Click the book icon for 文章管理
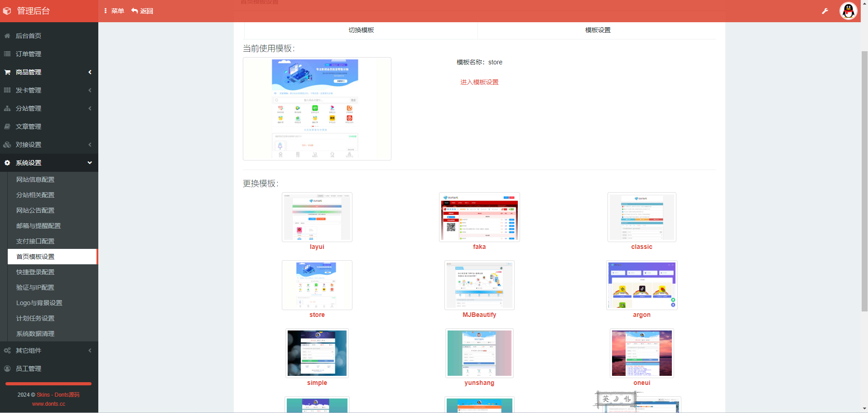This screenshot has width=868, height=413. pyautogui.click(x=7, y=126)
